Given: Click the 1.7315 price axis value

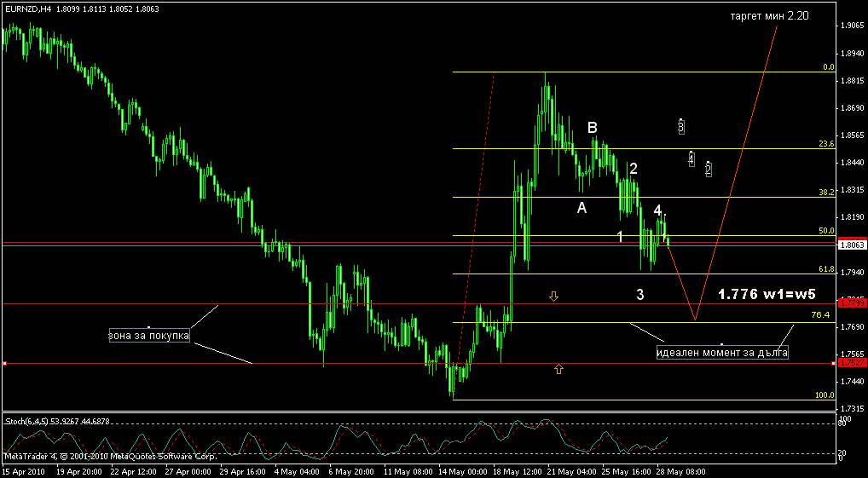Looking at the screenshot, I should coord(853,409).
